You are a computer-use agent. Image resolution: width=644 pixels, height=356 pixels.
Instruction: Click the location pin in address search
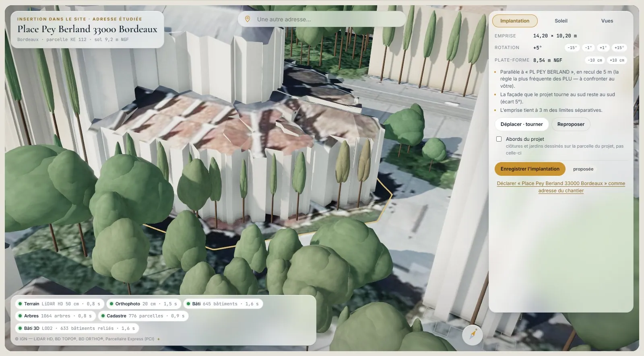248,19
